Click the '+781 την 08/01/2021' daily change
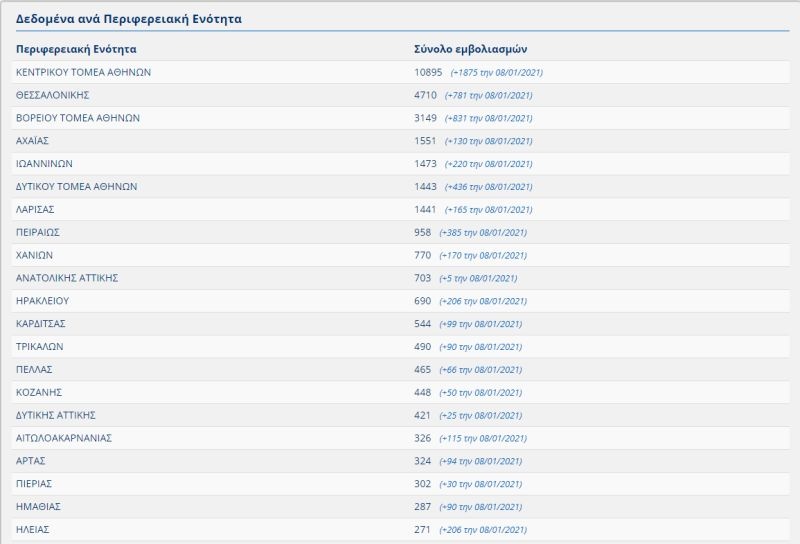Screen dimensions: 800x544 pyautogui.click(x=489, y=96)
